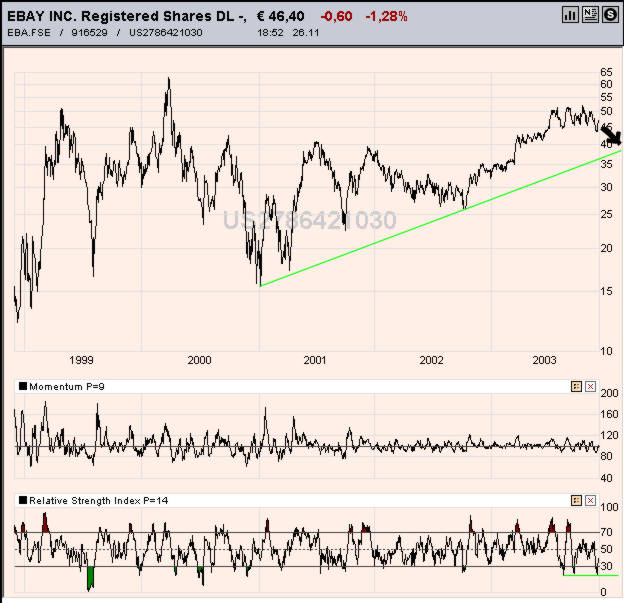Click inside the RSI indicator plot
The width and height of the screenshot is (624, 603).
306,549
